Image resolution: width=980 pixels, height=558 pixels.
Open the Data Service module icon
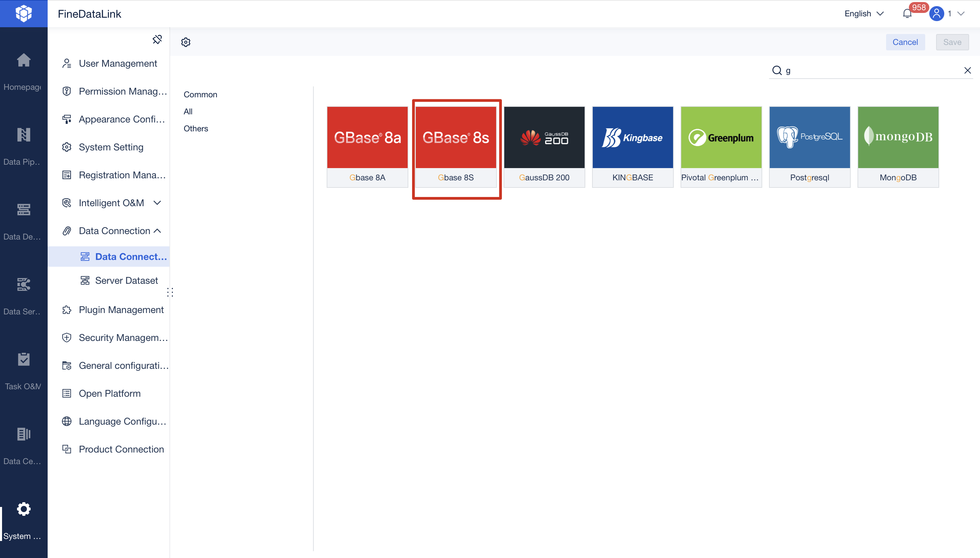click(23, 285)
